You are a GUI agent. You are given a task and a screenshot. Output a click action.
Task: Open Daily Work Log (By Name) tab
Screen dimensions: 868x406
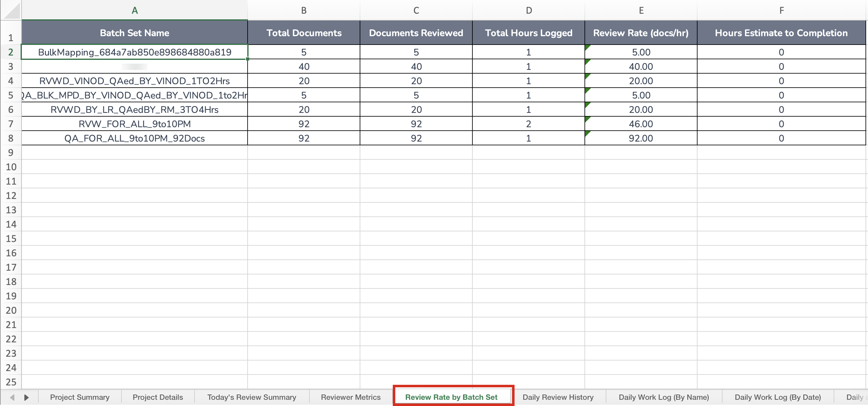click(x=663, y=397)
